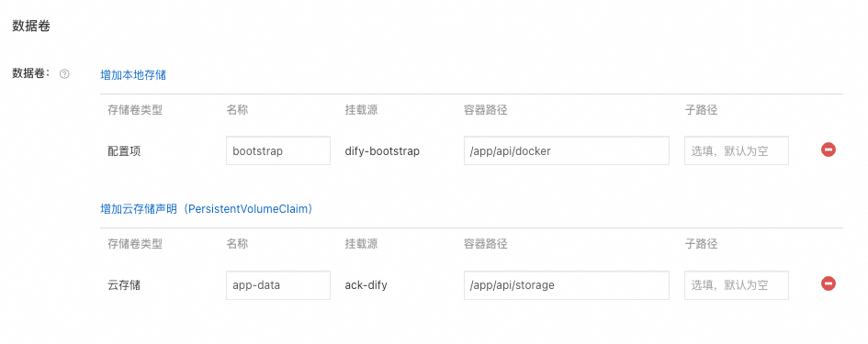Image resolution: width=868 pixels, height=344 pixels.
Task: Click 子路径 header in PersistentVolumeClaim table
Action: click(701, 243)
